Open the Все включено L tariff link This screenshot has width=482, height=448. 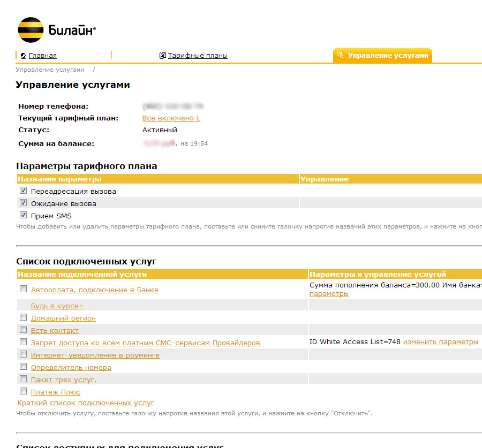point(171,118)
